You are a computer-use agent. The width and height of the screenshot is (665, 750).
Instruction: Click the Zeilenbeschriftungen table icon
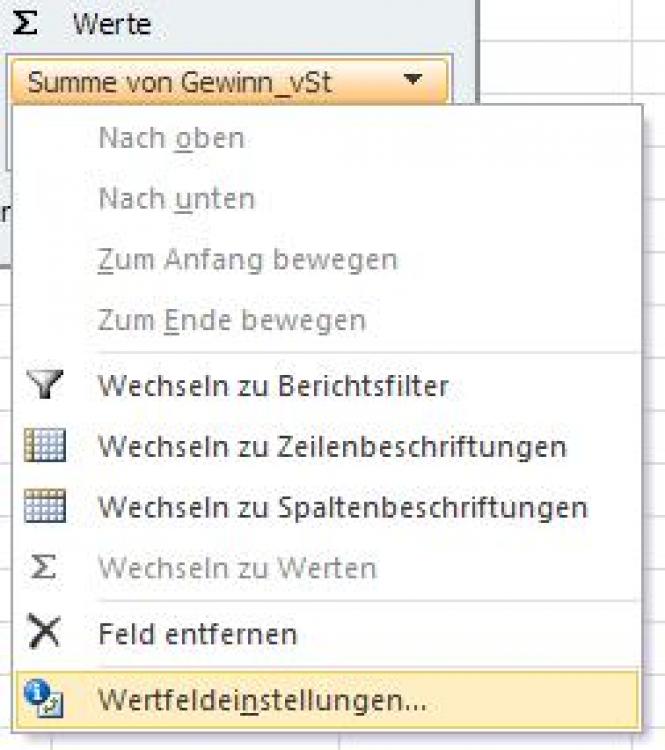tap(44, 446)
